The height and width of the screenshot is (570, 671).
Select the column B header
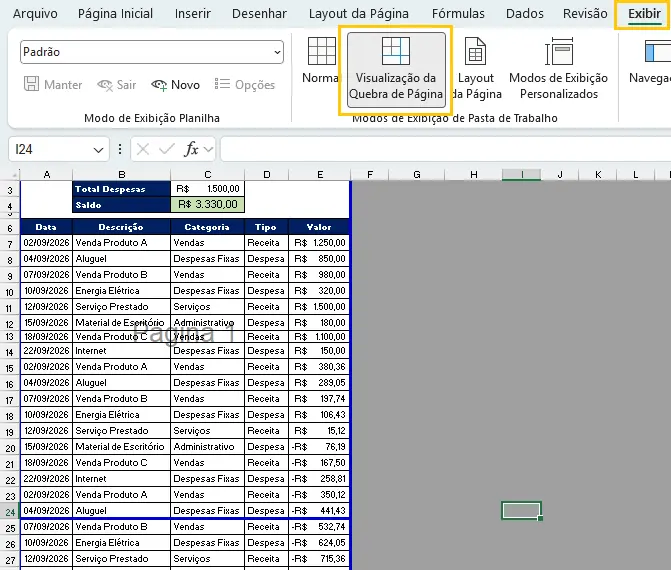click(122, 175)
